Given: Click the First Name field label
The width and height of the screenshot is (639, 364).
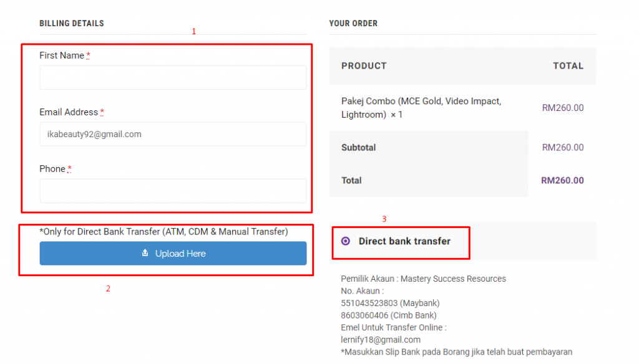Looking at the screenshot, I should point(62,55).
